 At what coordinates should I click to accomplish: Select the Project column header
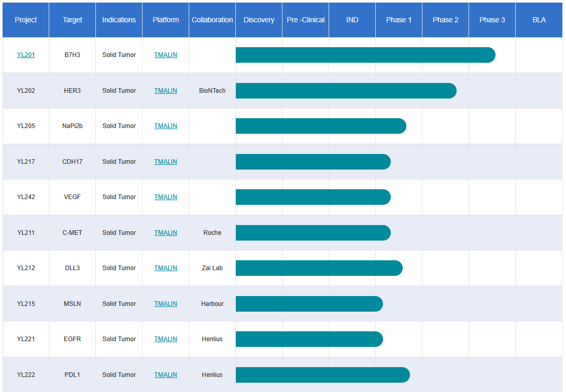pos(25,20)
